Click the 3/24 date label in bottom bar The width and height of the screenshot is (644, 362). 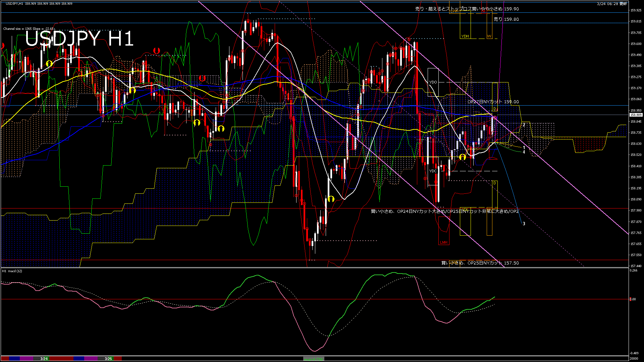pyautogui.click(x=44, y=359)
